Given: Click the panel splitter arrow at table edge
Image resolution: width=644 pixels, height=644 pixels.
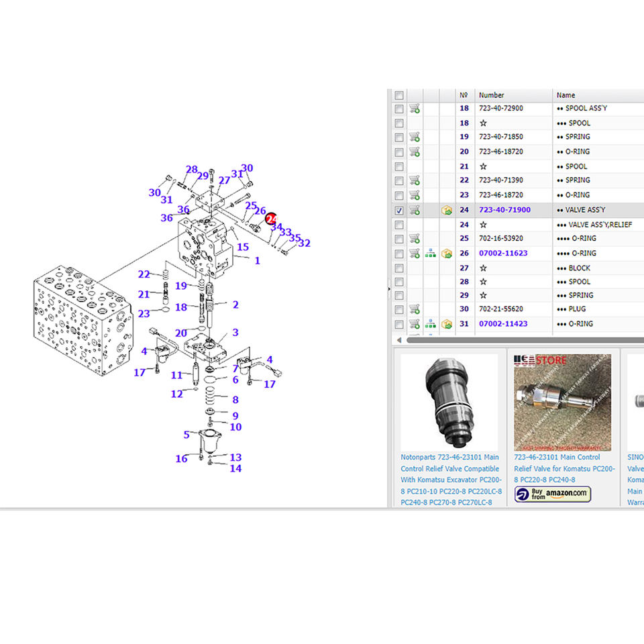Looking at the screenshot, I should pos(389,289).
